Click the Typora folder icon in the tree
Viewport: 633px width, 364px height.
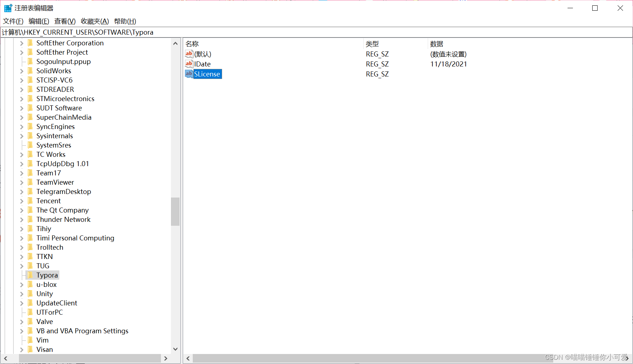[x=30, y=275]
